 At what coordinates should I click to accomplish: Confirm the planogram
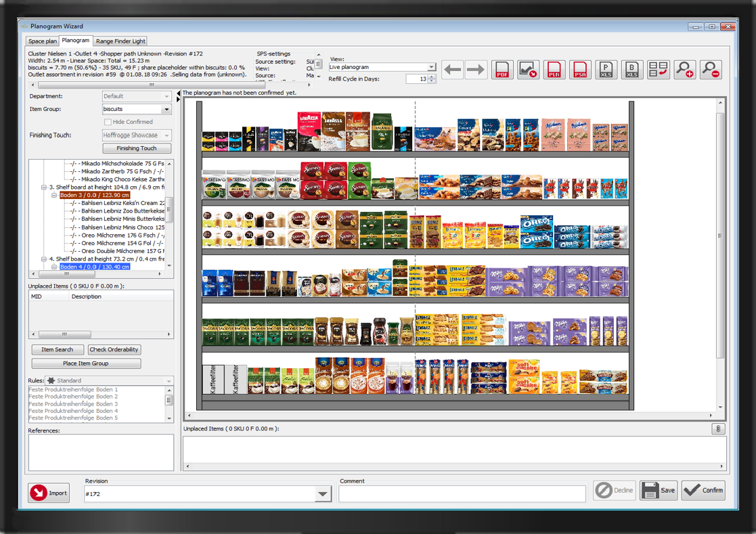coord(703,490)
